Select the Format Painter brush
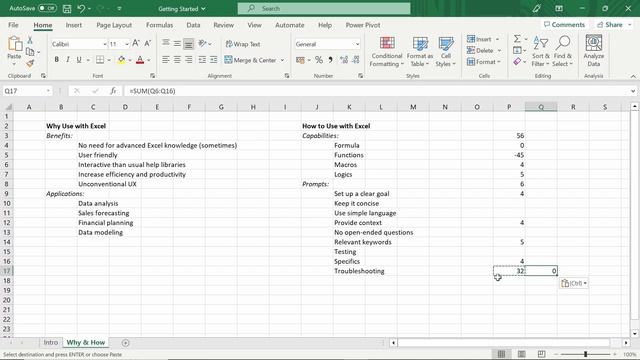 30,63
